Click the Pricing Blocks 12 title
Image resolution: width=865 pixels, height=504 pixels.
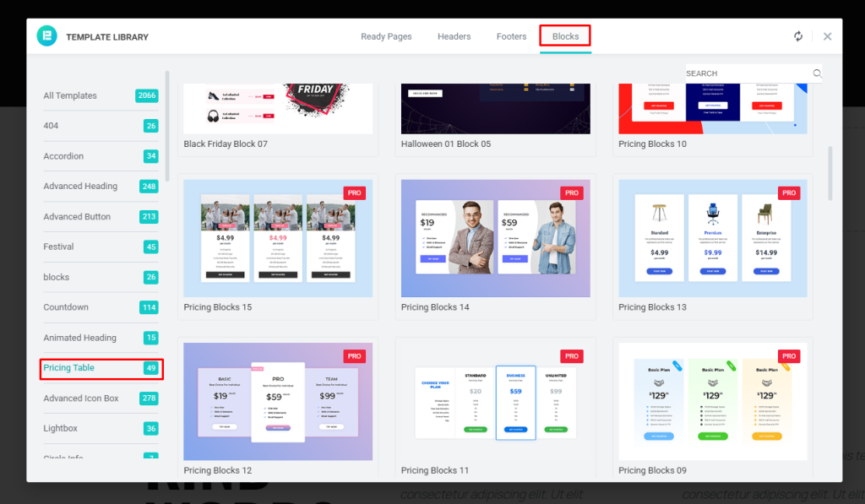(x=217, y=470)
